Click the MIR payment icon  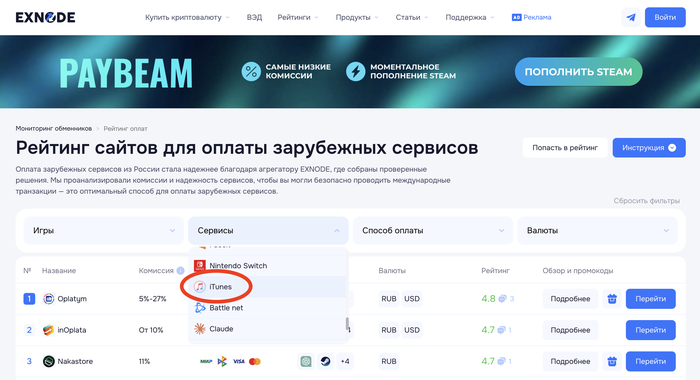(206, 361)
